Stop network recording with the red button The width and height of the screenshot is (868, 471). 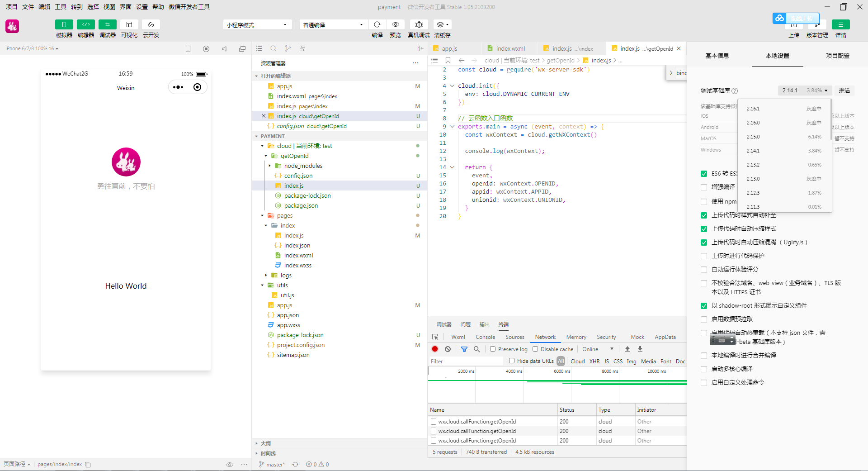(435, 349)
